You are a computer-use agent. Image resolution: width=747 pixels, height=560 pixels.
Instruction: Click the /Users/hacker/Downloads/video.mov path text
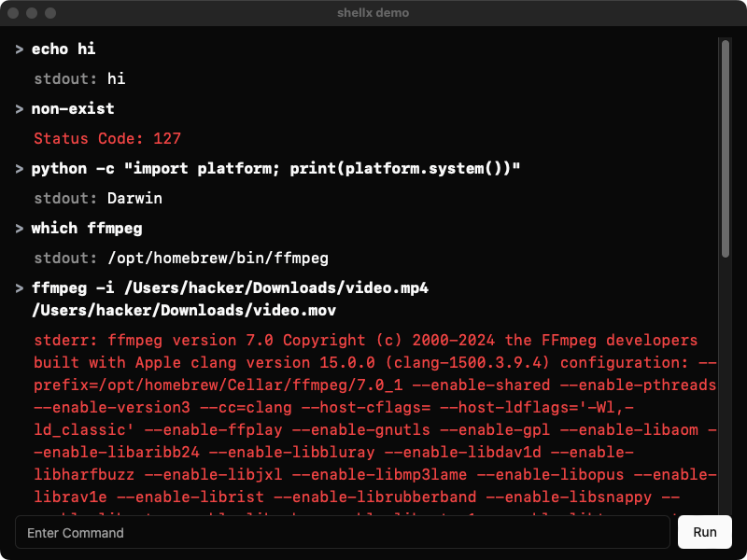(x=184, y=311)
